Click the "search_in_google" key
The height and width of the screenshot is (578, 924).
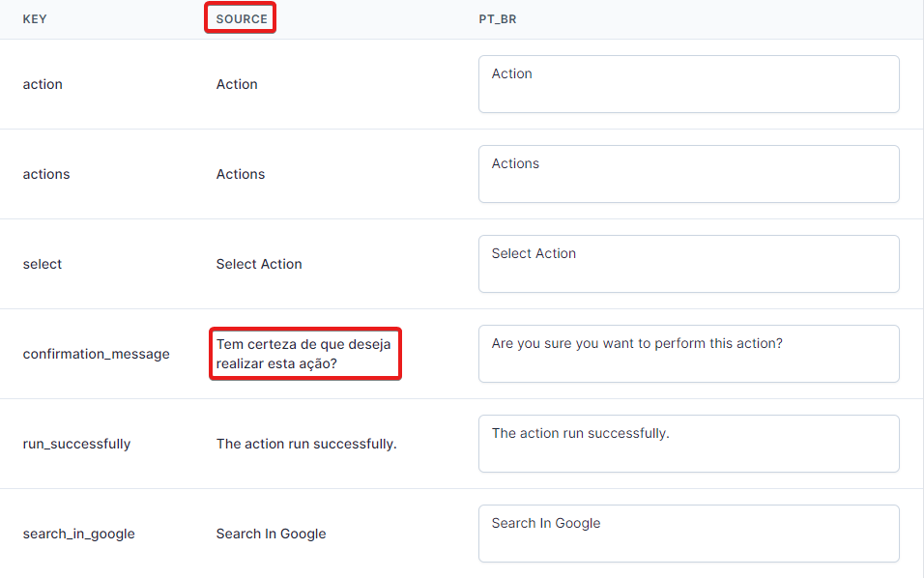pos(78,534)
